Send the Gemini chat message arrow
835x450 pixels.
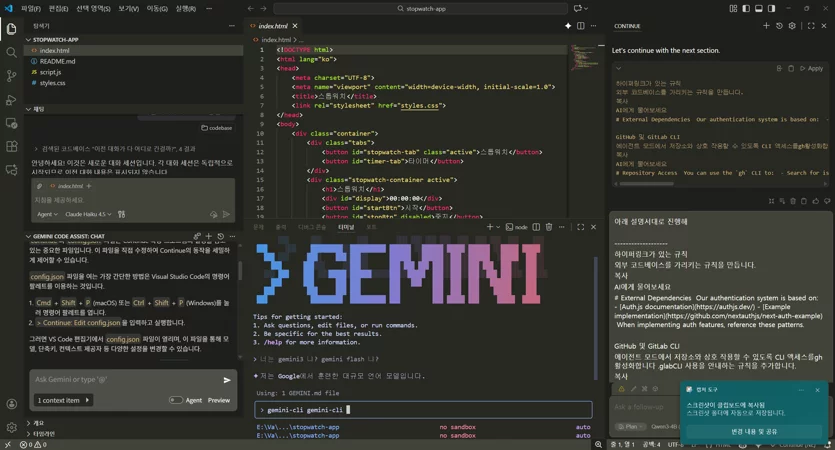pyautogui.click(x=227, y=380)
